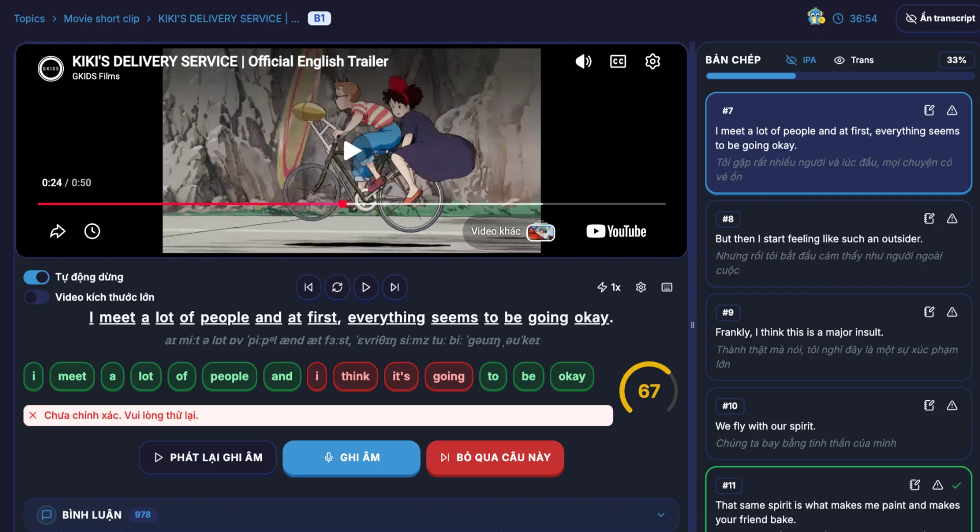Viewport: 980px width, 532px height.
Task: Go to the previous sentence
Action: 308,287
